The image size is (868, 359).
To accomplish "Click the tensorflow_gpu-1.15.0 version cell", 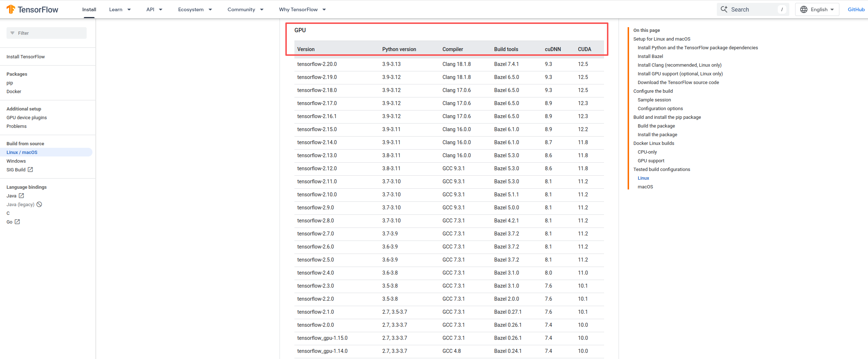I will click(322, 338).
